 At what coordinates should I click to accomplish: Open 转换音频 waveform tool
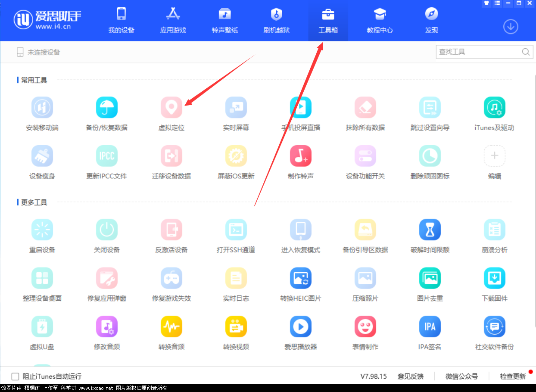[x=171, y=327]
